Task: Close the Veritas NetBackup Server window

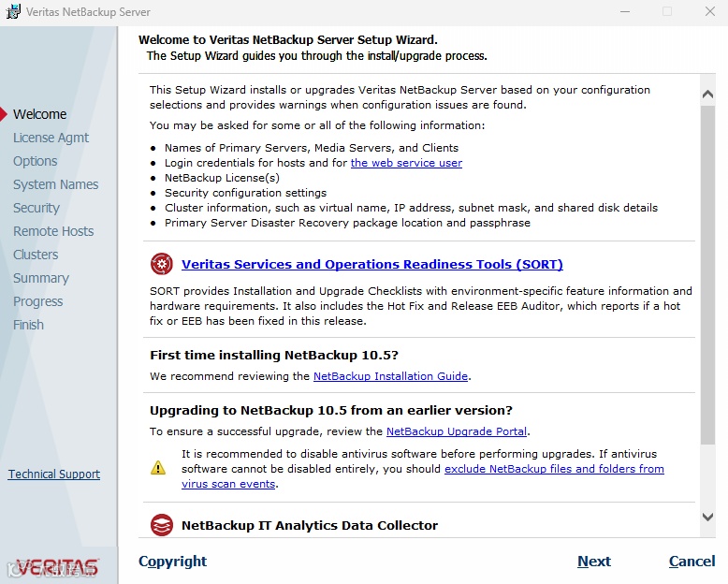Action: tap(710, 11)
